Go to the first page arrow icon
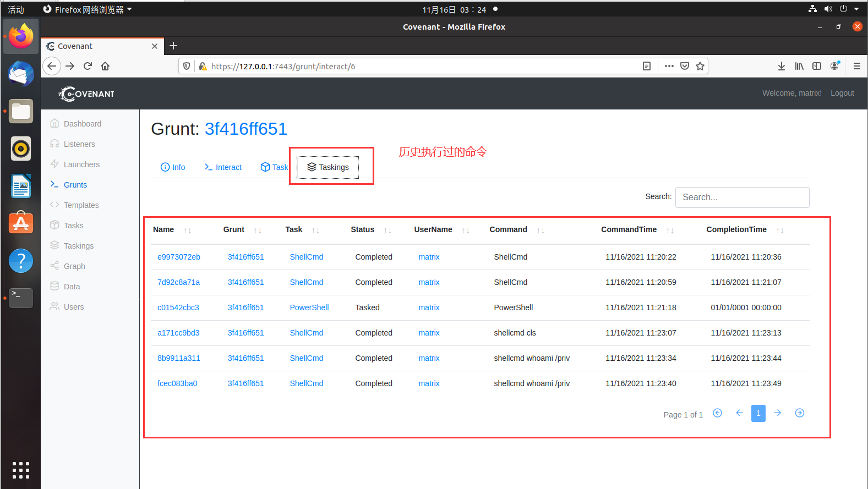 (x=717, y=413)
